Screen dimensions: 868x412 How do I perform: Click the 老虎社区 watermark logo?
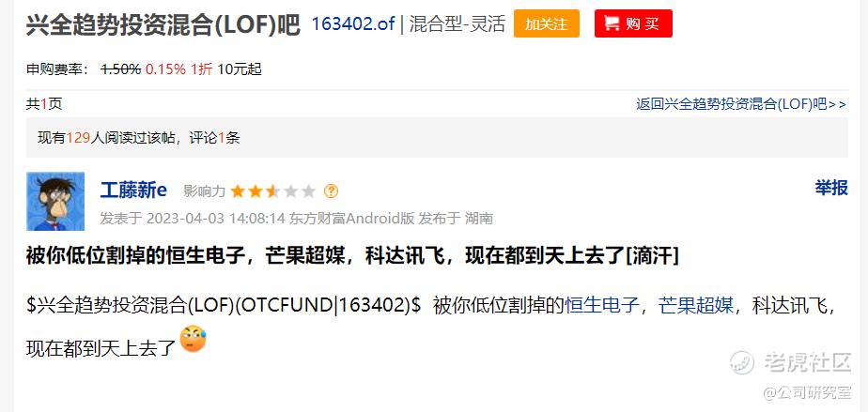(x=790, y=362)
